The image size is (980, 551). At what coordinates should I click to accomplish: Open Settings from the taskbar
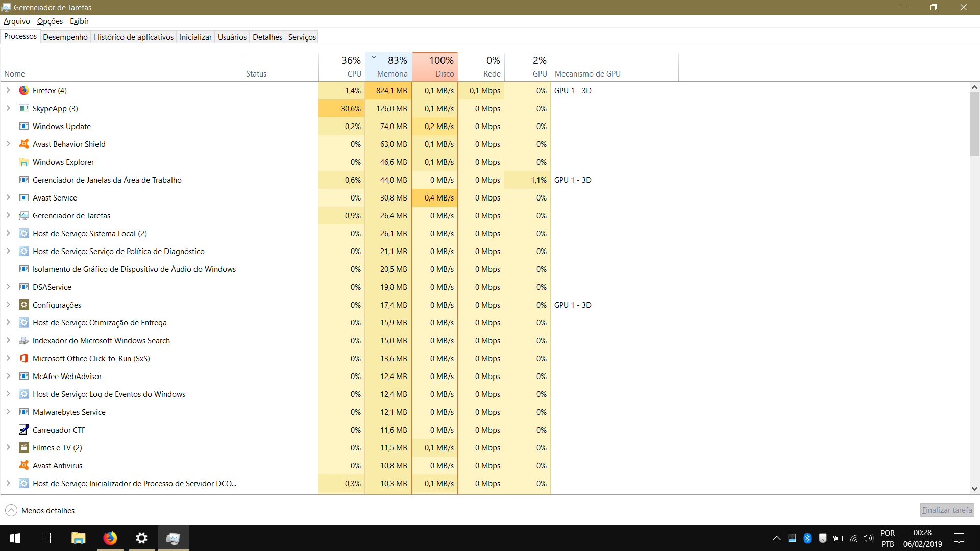point(141,538)
